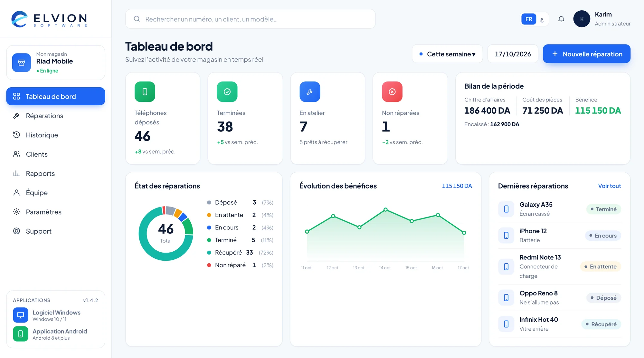Screen dimensions: 644x358
Task: Click the blue En atelier wrench icon
Action: (310, 92)
